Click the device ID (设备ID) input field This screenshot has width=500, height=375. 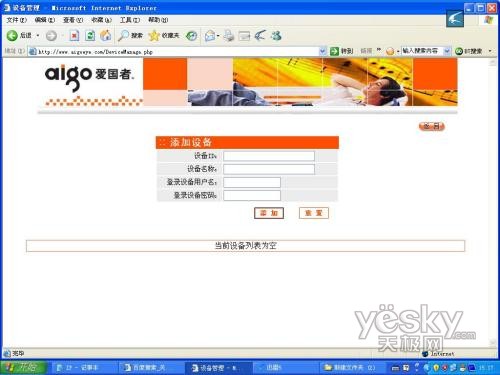[x=269, y=156]
